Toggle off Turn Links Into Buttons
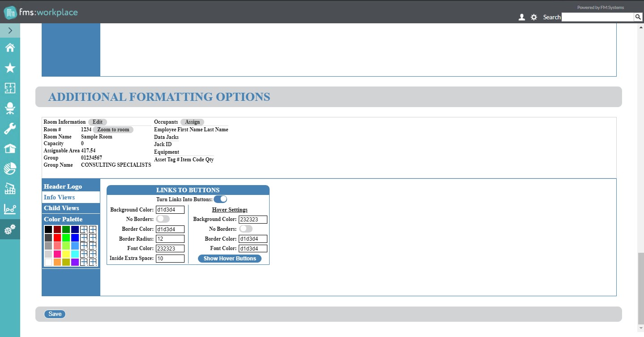This screenshot has width=644, height=337. coord(220,199)
